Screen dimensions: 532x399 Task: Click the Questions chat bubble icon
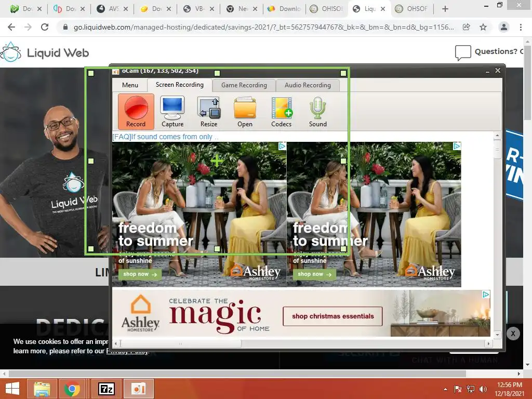tap(463, 52)
